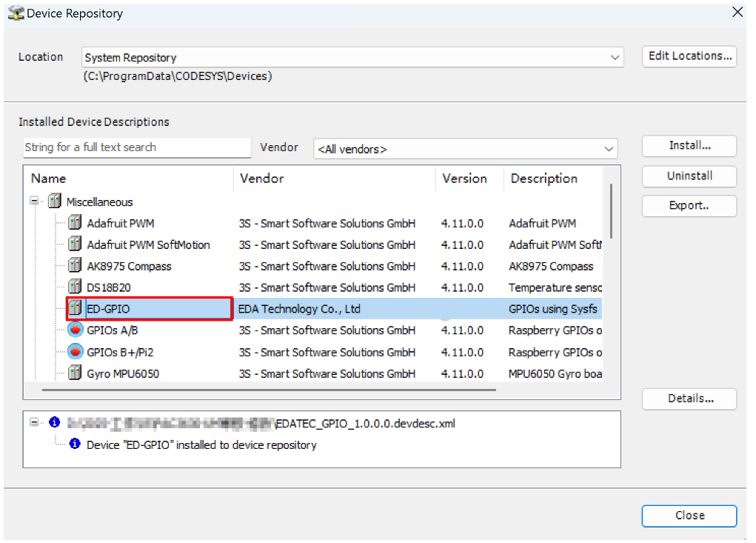This screenshot has height=543, width=756.
Task: Click the Adafruit PWM device icon
Action: click(75, 223)
